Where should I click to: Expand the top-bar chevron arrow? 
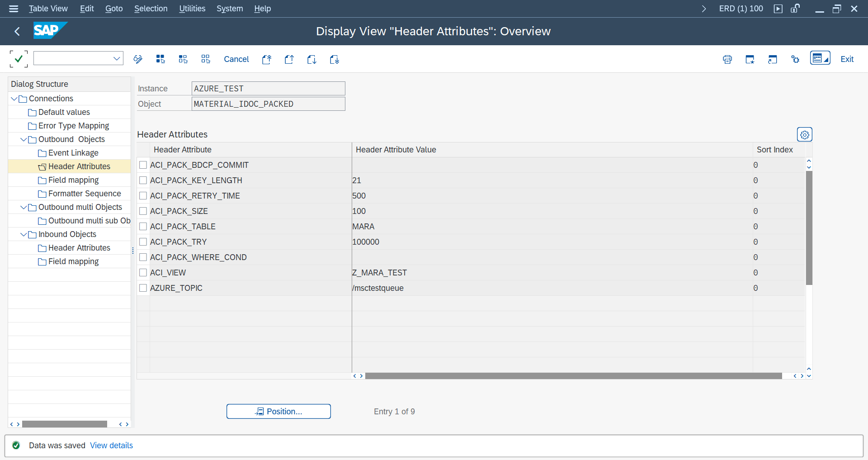704,9
